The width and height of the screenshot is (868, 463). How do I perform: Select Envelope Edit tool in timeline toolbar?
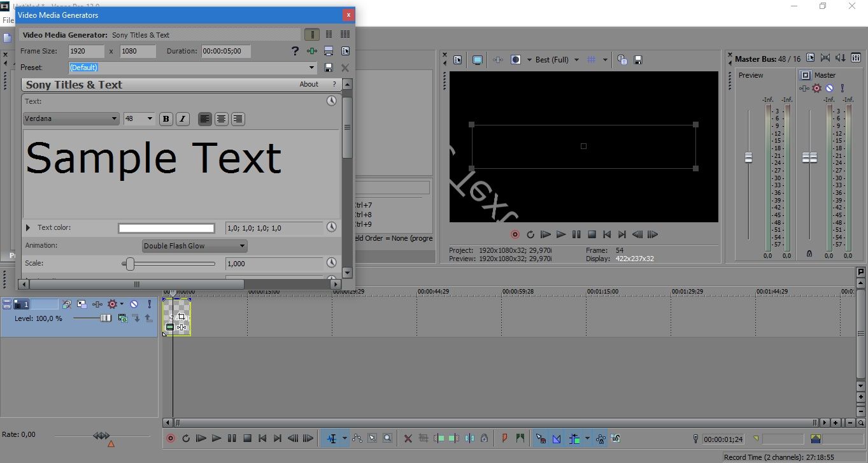pos(357,438)
